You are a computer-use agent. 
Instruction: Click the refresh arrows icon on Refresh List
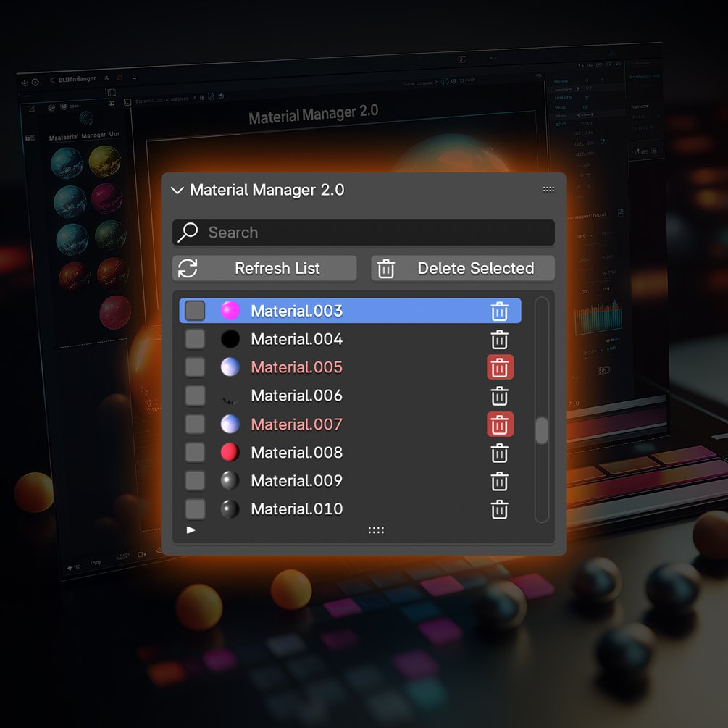coord(188,268)
